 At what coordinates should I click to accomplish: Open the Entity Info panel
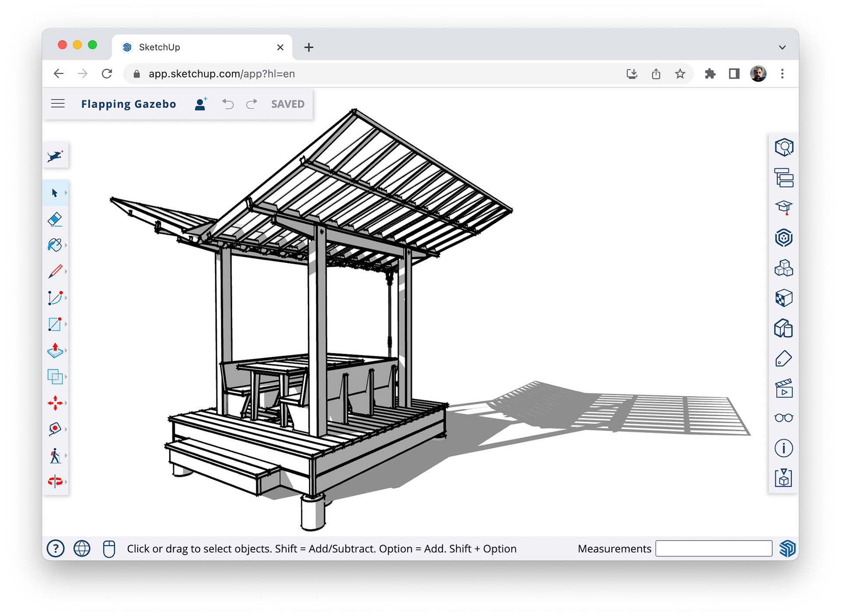click(x=783, y=148)
